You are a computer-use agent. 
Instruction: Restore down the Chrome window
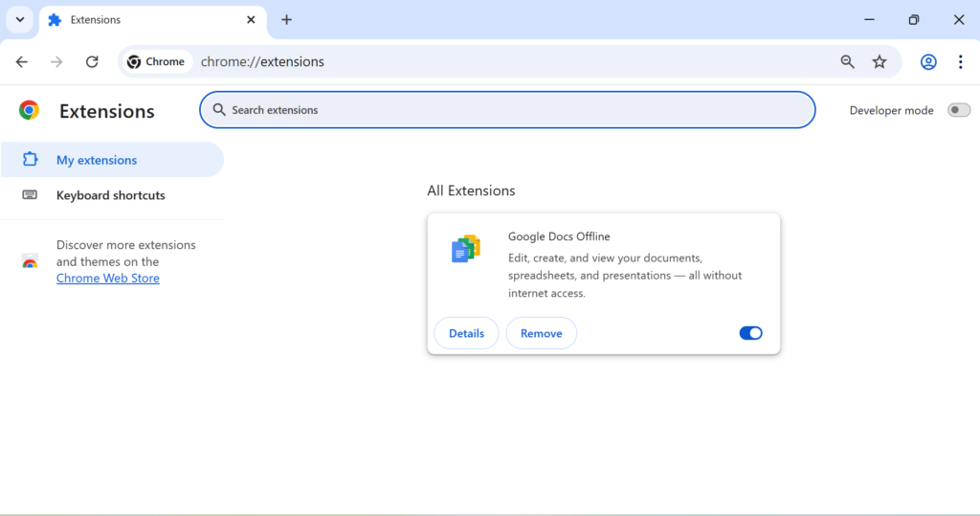tap(914, 19)
